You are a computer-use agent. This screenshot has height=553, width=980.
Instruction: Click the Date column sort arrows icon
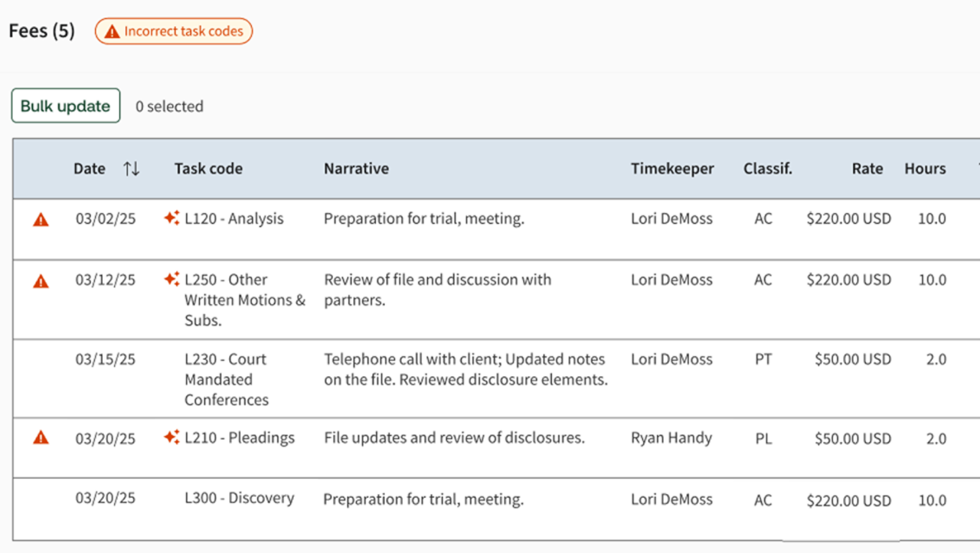(x=131, y=169)
